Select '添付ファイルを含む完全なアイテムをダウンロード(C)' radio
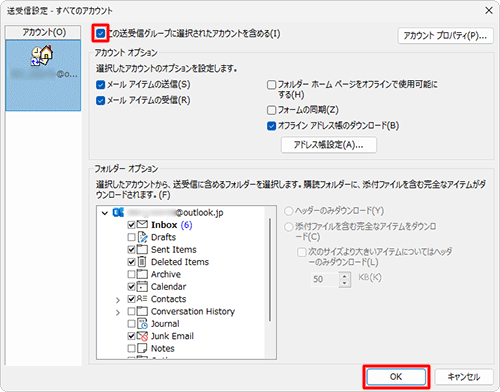Viewport: 500px width, 392px height. tap(288, 227)
